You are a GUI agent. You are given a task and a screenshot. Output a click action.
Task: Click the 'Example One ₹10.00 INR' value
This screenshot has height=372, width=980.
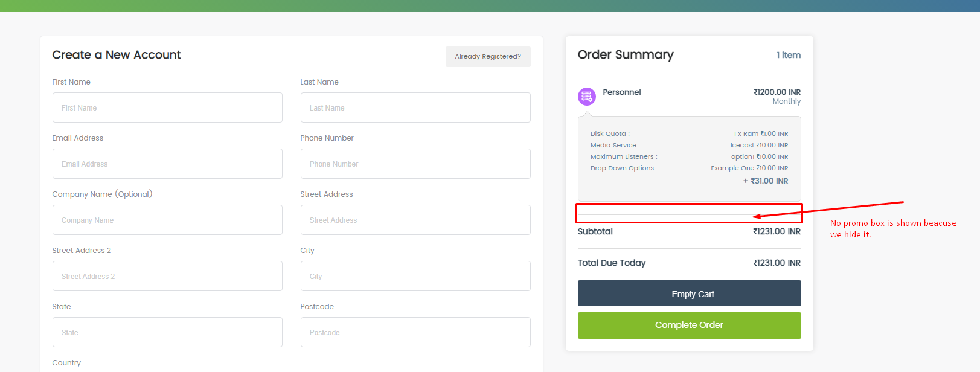pyautogui.click(x=749, y=168)
